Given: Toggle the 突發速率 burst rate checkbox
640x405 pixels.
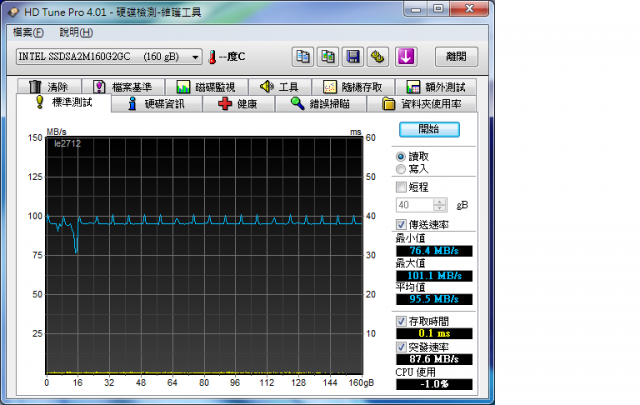Looking at the screenshot, I should (x=401, y=347).
